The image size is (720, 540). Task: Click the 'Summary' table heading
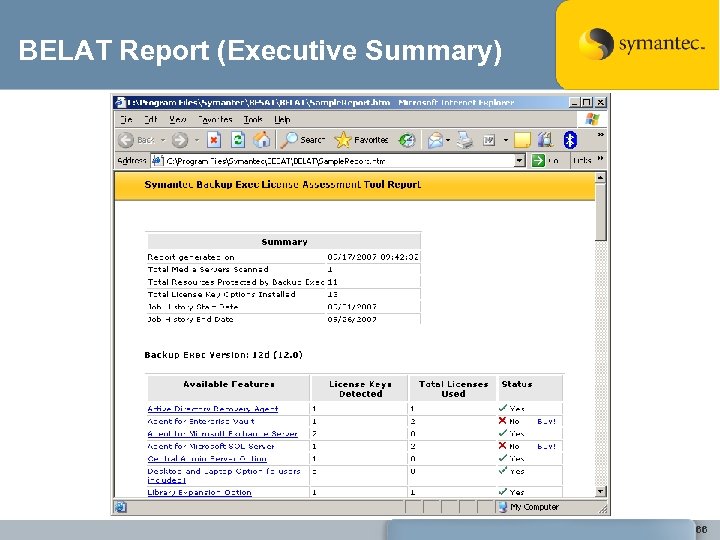coord(284,242)
